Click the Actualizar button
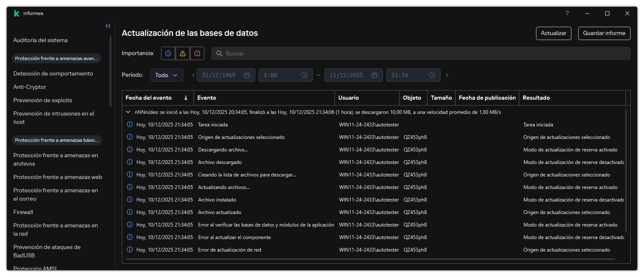The width and height of the screenshot is (644, 277). (x=553, y=33)
